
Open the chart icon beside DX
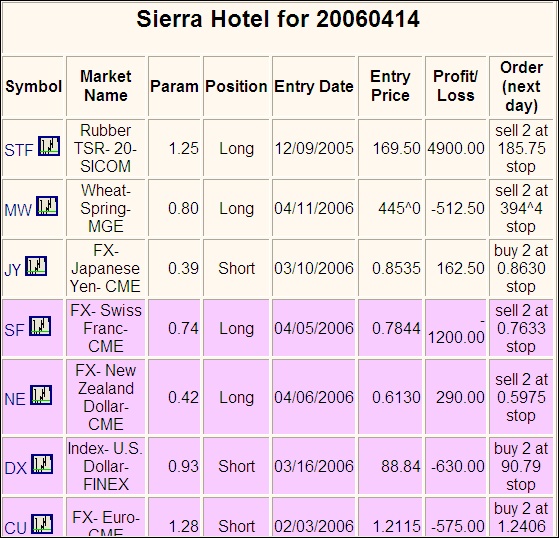(x=42, y=463)
